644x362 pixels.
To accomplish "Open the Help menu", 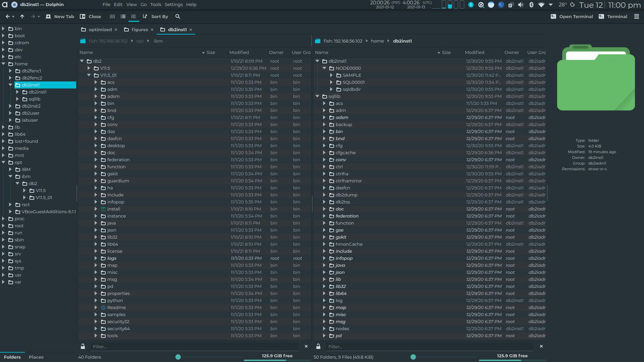I will 191,4.
